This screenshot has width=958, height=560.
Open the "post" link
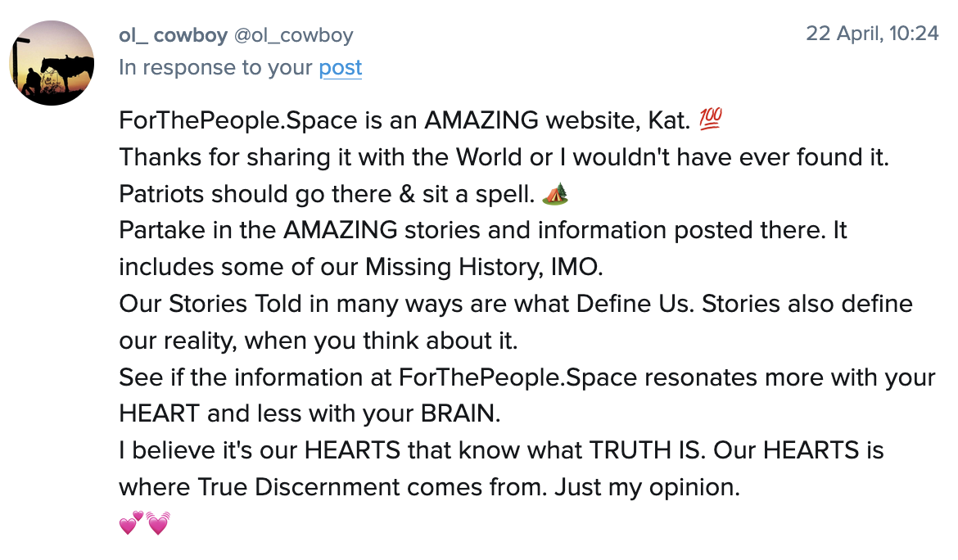point(341,67)
